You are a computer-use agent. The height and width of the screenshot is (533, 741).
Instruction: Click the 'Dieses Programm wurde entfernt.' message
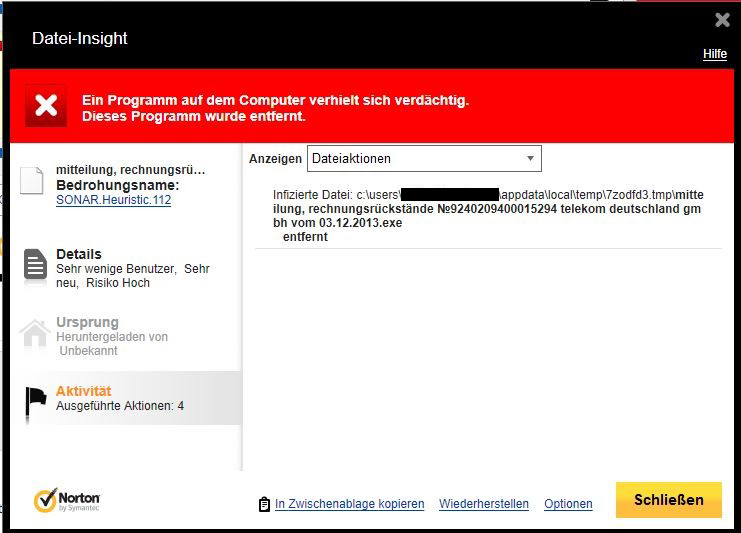(194, 116)
